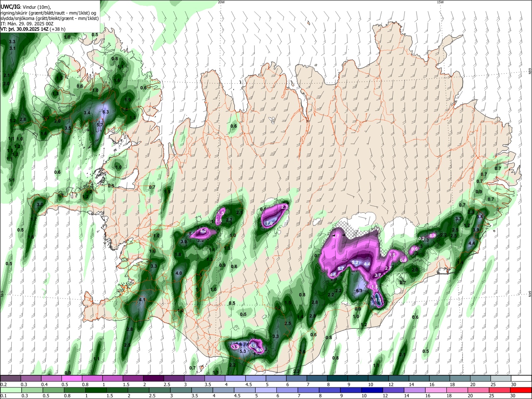Screen dimensions: 532x399
Task: Click the '20W' longitude label
Action: (221, 2)
